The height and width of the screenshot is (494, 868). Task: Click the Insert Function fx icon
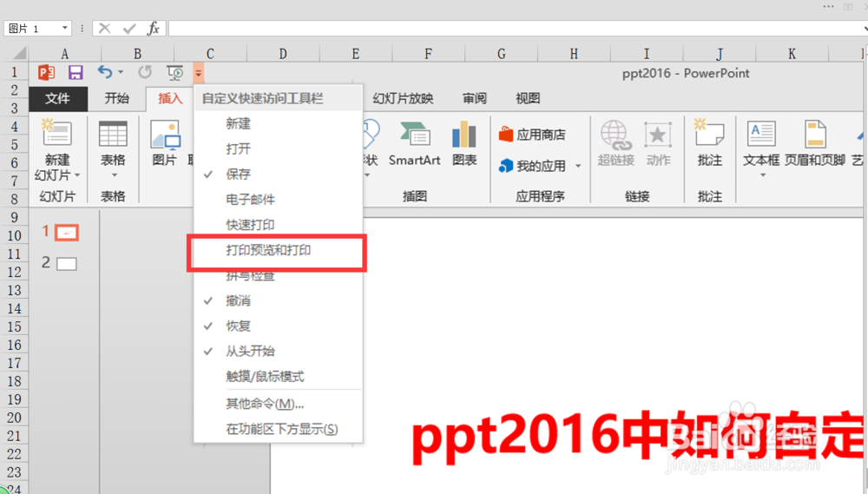(154, 29)
